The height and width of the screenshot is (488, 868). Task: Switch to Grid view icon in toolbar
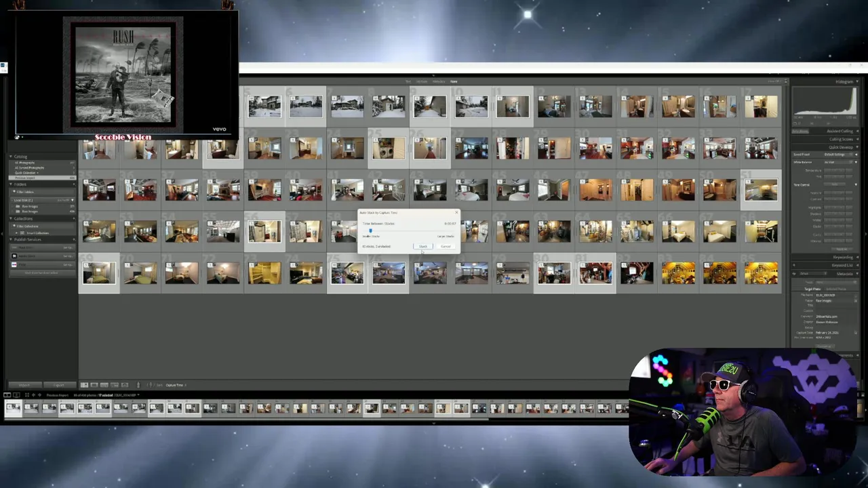coord(84,385)
